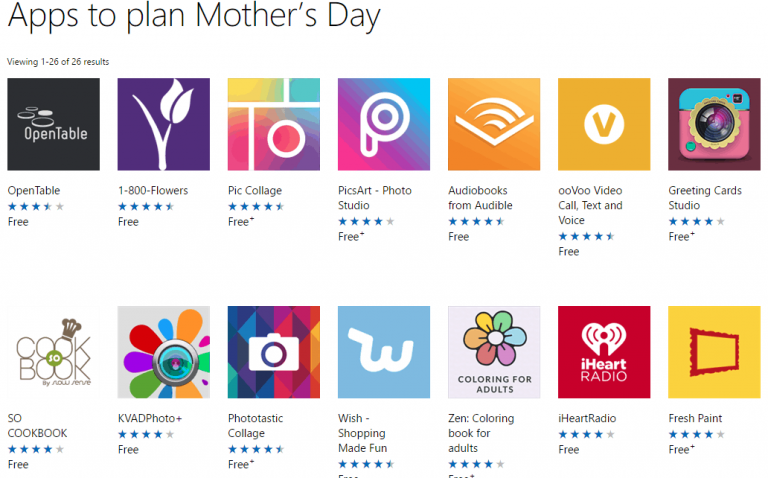This screenshot has width=768, height=478.
Task: Open the PicsArt Photo Studio icon
Action: [384, 124]
